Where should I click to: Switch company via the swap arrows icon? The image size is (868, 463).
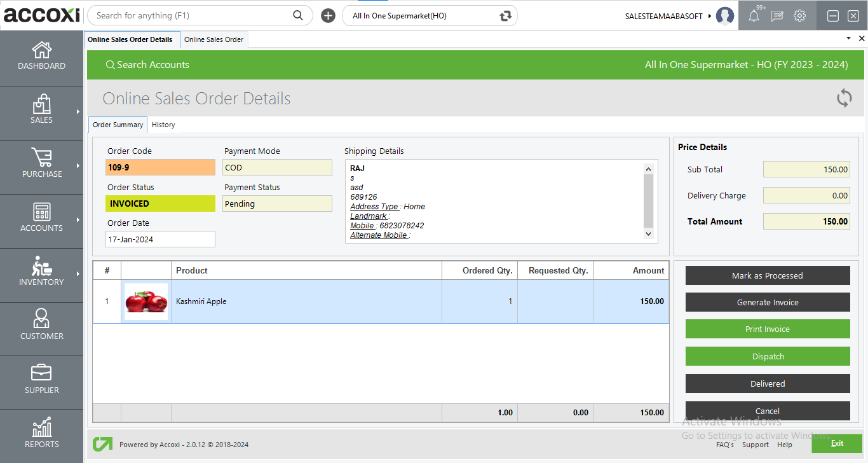pyautogui.click(x=505, y=15)
